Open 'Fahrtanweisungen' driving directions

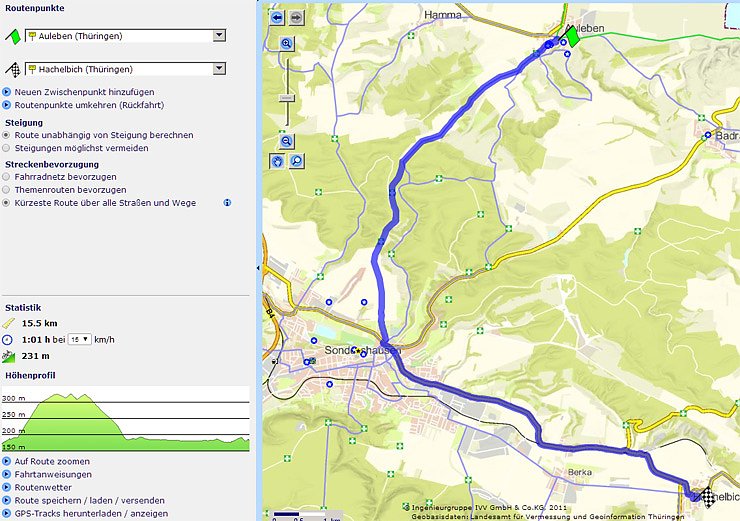pos(53,474)
